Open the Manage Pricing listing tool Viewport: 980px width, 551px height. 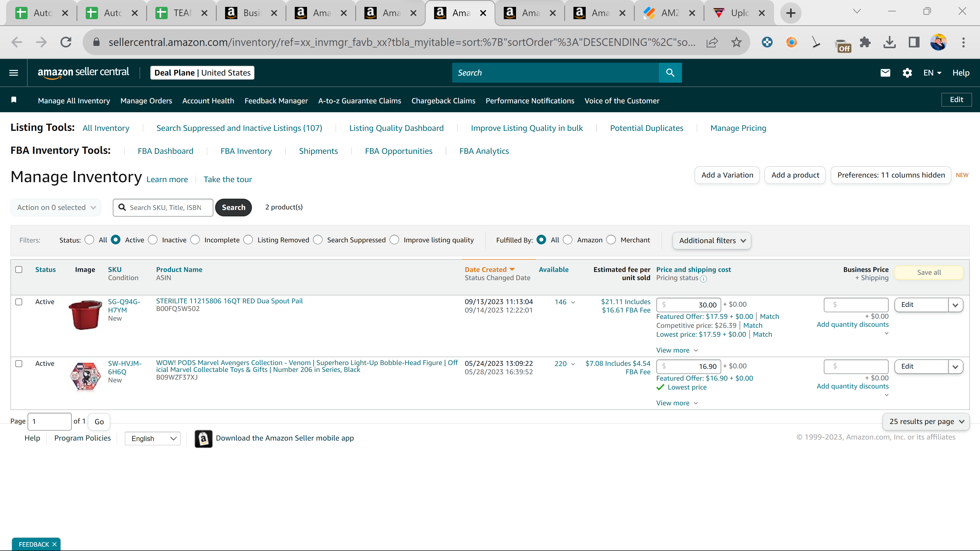point(738,128)
